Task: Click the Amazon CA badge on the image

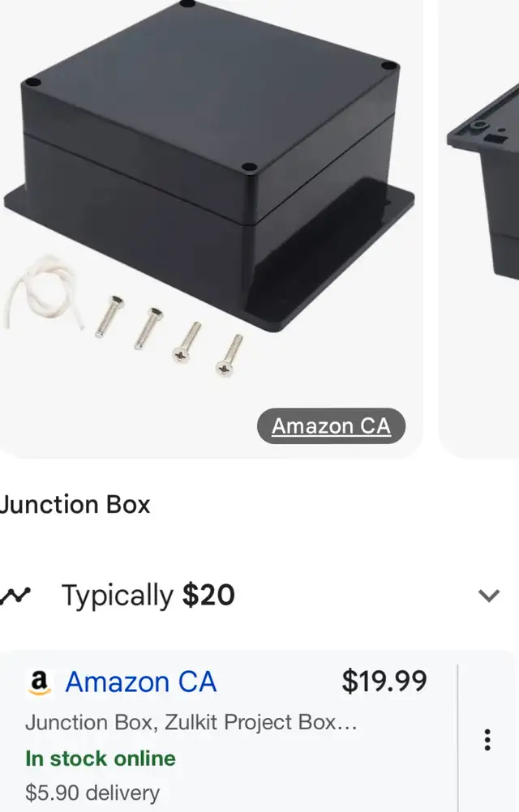Action: (331, 425)
